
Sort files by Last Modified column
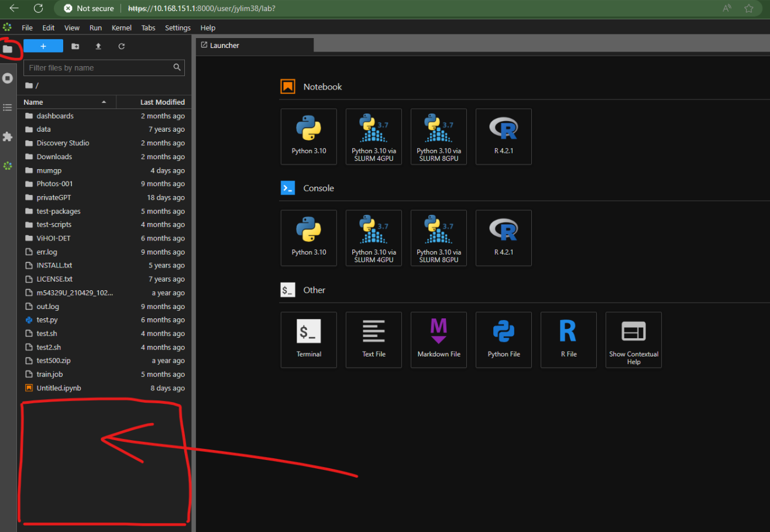point(162,102)
